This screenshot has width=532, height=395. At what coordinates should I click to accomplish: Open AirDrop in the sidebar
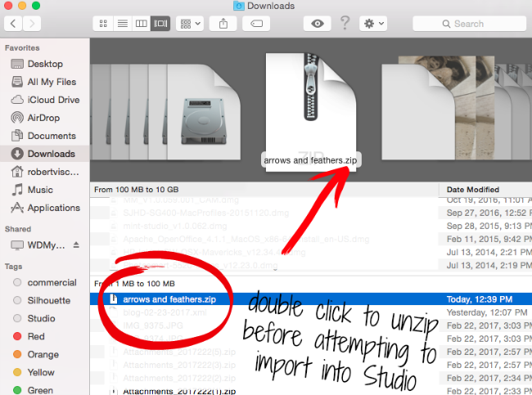coord(45,118)
